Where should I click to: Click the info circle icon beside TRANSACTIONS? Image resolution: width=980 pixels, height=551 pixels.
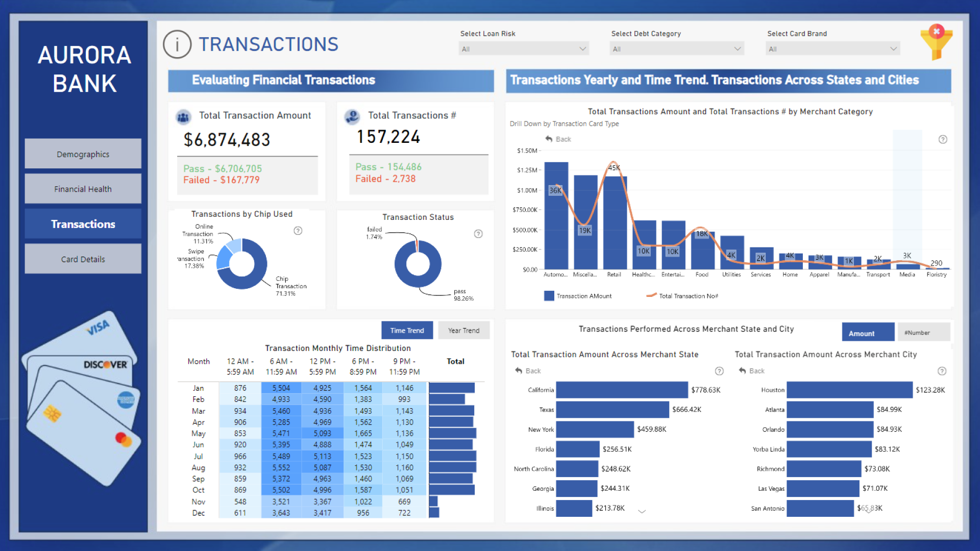pyautogui.click(x=177, y=44)
